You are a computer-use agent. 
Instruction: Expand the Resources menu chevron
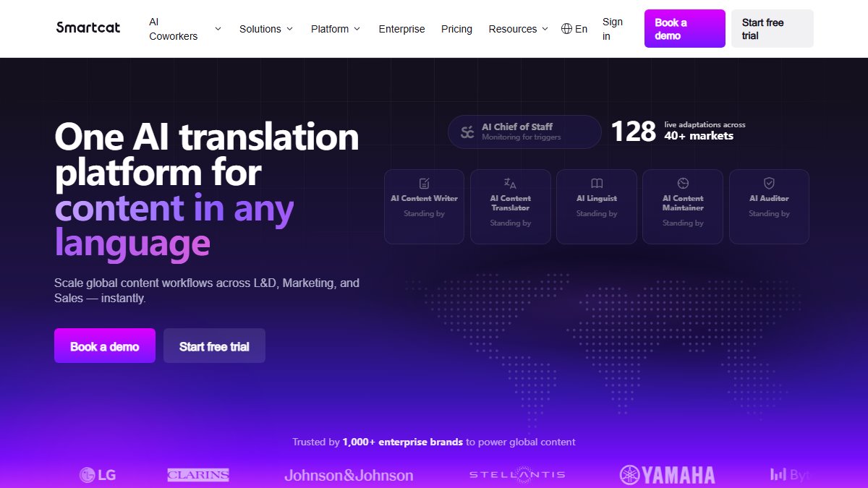[543, 29]
